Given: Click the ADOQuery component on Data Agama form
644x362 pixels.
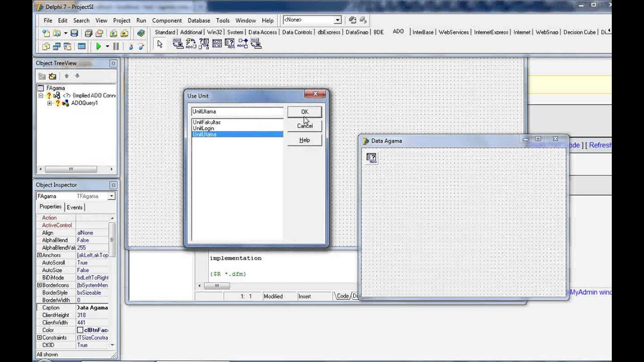Looking at the screenshot, I should [x=372, y=158].
